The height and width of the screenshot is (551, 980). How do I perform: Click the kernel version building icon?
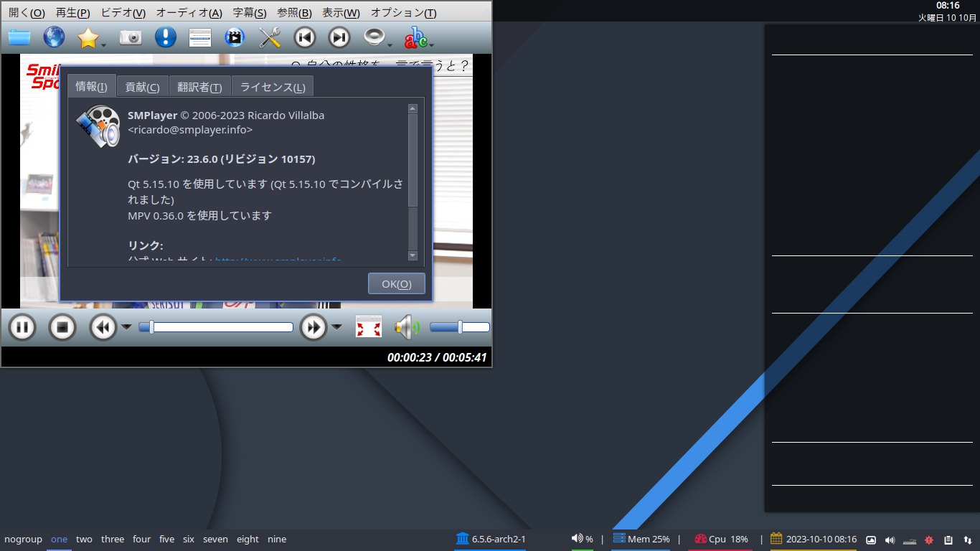click(x=462, y=539)
